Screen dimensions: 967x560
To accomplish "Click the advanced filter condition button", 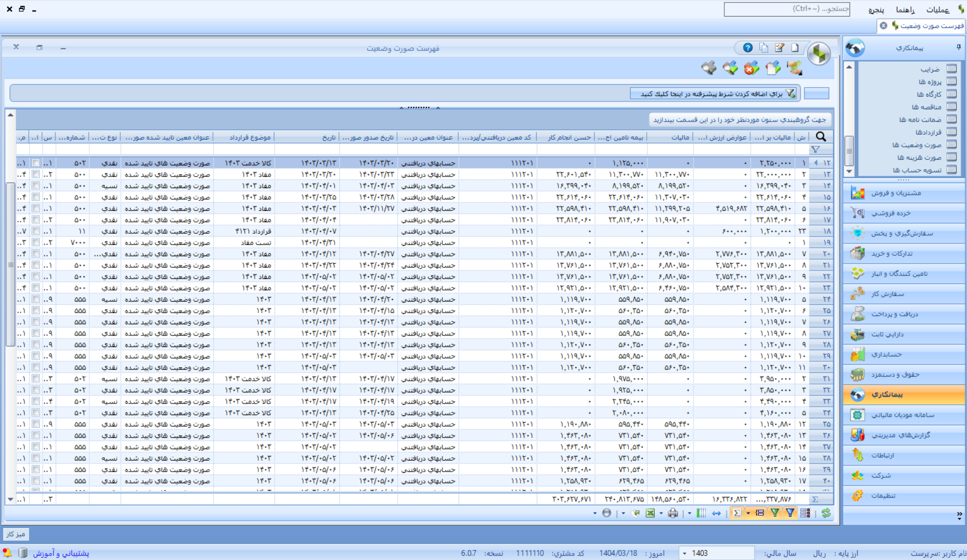I will [x=713, y=93].
